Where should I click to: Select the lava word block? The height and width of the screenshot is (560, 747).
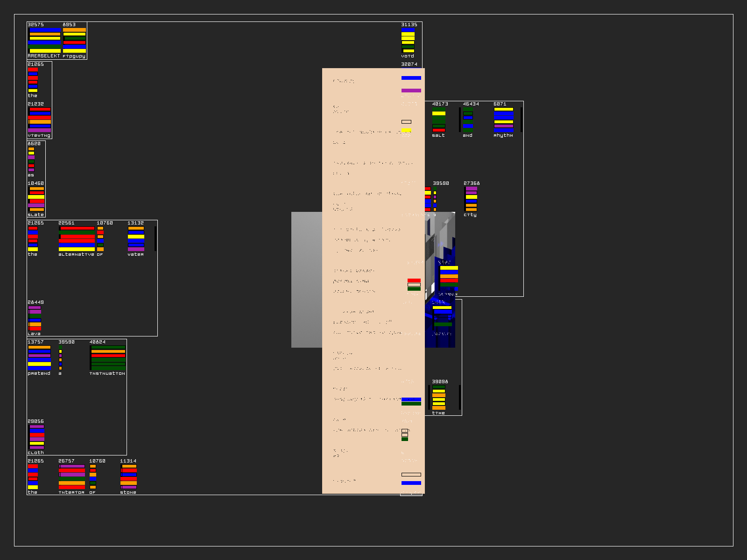click(35, 318)
